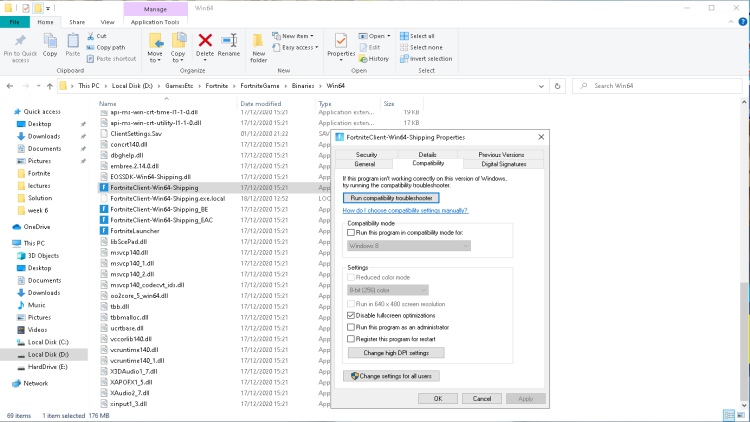Click the red Delete icon
Screen dimensions: 750x422
pos(205,41)
